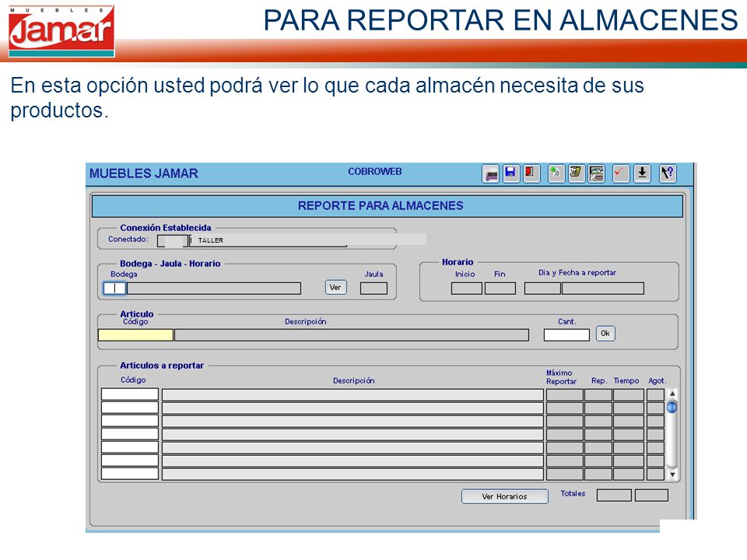The height and width of the screenshot is (560, 747).
Task: Click the Jamar logo
Action: click(61, 31)
